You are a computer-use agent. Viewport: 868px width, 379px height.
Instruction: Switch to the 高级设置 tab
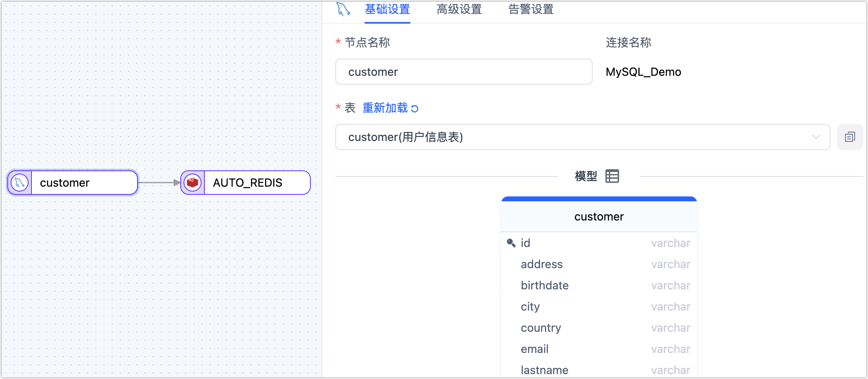tap(458, 10)
